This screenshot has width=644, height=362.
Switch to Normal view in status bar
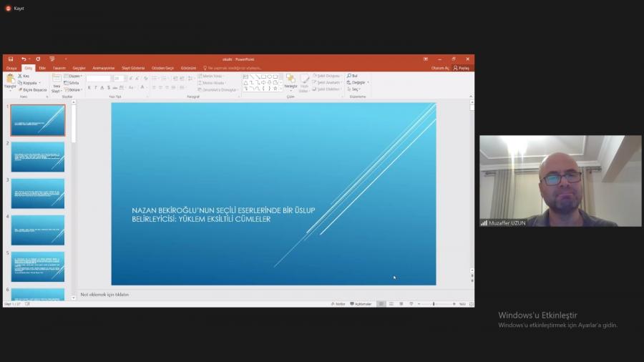tap(381, 304)
